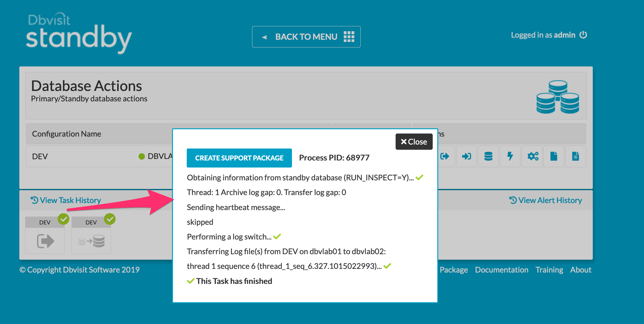Open the Training footer link
644x324 pixels.
pos(549,270)
